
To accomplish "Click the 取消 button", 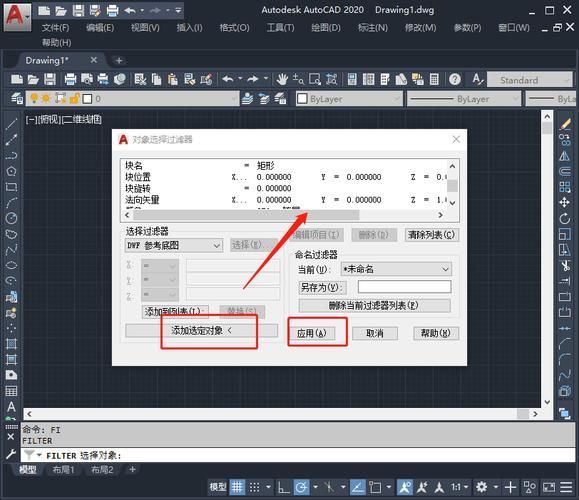I will coord(375,333).
